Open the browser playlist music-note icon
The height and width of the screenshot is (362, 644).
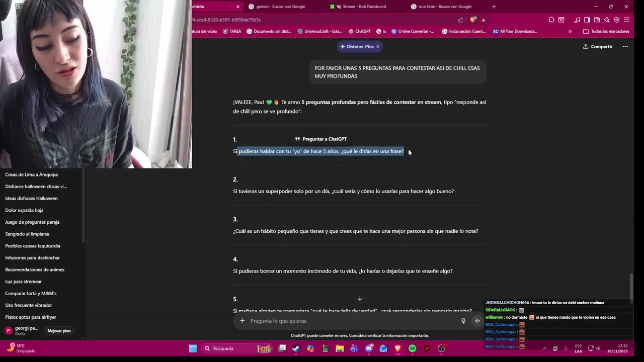point(577,20)
